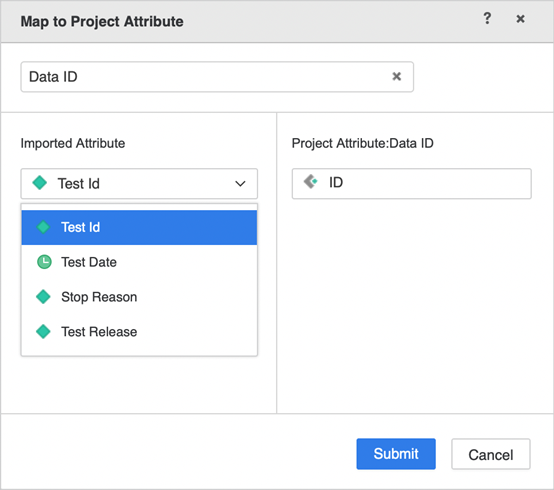Cancel the mapping dialog
Screen dimensions: 554x490
point(491,454)
